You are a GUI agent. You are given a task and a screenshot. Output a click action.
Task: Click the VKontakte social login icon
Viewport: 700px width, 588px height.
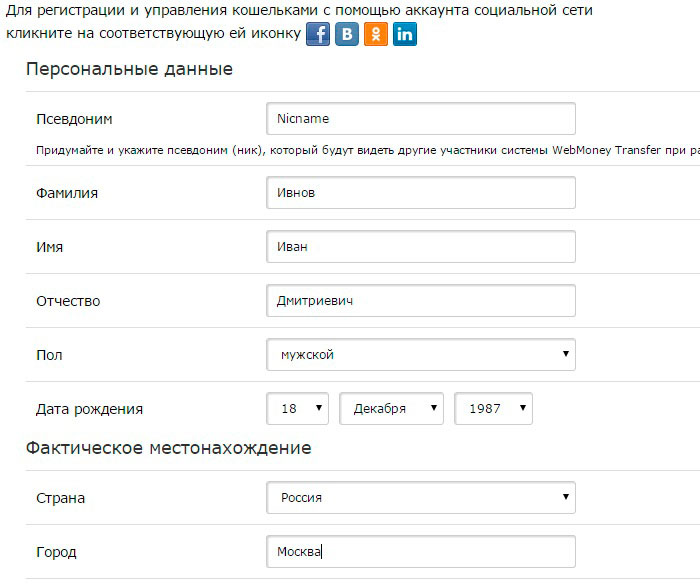(x=347, y=34)
